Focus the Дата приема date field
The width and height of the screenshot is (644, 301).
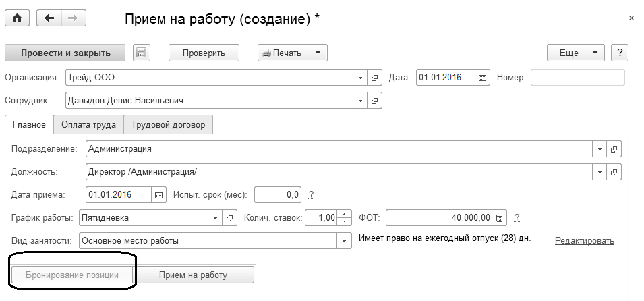pyautogui.click(x=119, y=195)
